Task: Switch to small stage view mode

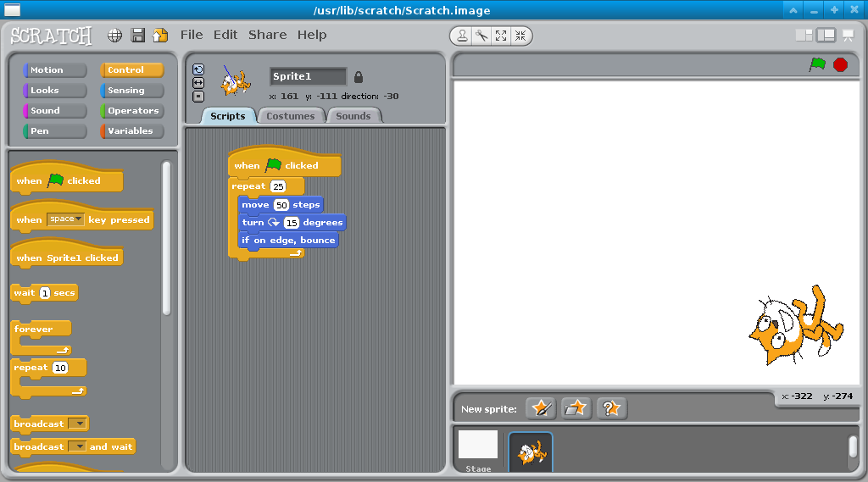Action: (804, 36)
